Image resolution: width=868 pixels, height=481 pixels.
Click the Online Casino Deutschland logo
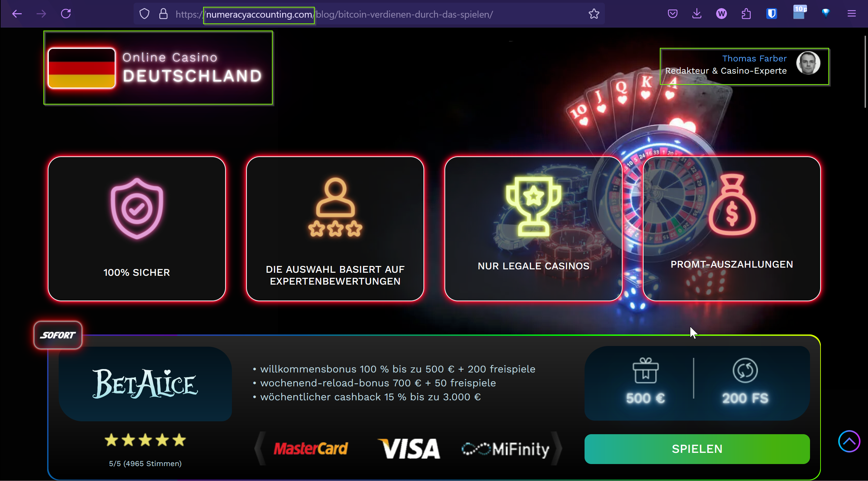[x=158, y=68]
